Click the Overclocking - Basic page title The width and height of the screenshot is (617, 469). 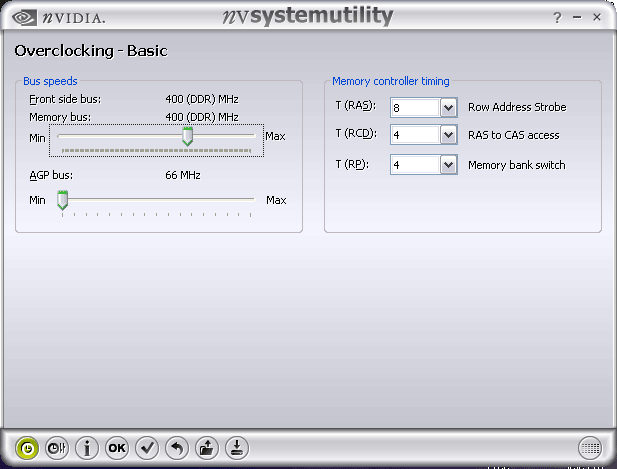click(x=91, y=51)
